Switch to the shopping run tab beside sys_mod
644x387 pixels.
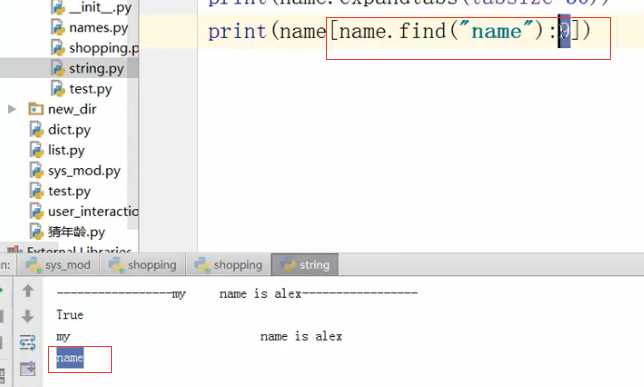tap(142, 265)
